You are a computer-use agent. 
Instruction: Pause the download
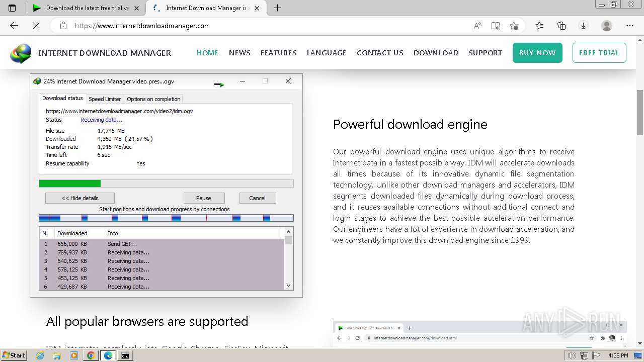click(204, 198)
